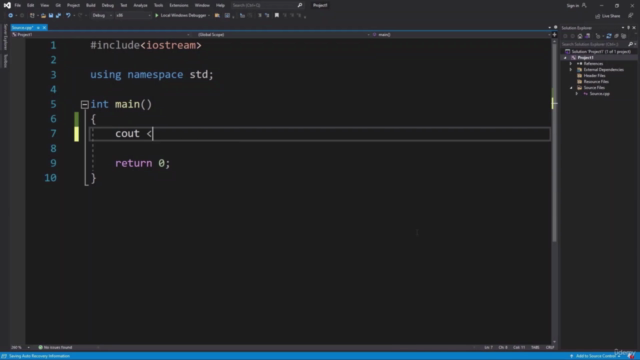Click the navigate backward toolbar icon
The image size is (640, 360).
(x=11, y=16)
